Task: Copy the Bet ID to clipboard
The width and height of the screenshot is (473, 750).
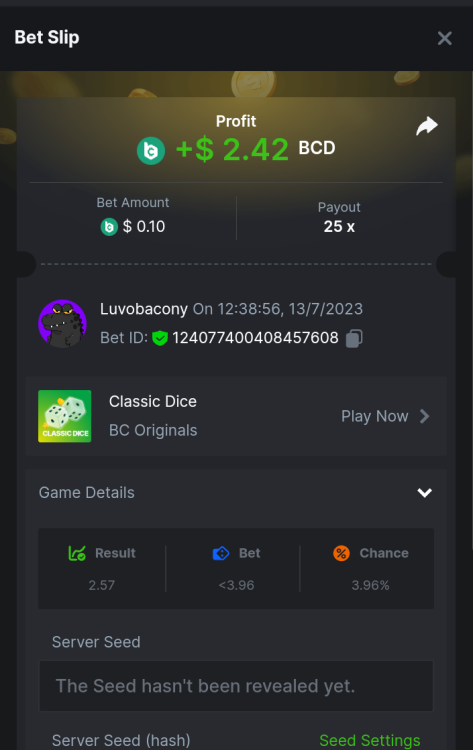Action: coord(354,338)
